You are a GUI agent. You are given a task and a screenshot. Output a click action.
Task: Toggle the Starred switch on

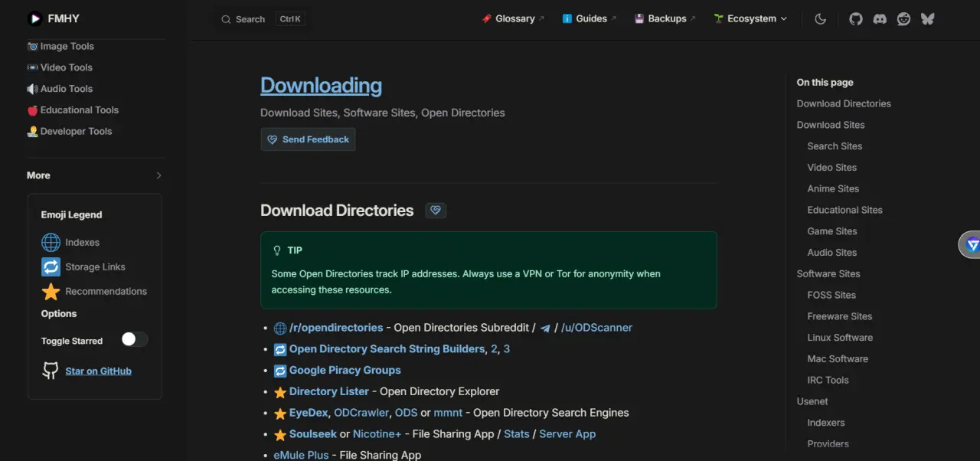[x=134, y=340]
